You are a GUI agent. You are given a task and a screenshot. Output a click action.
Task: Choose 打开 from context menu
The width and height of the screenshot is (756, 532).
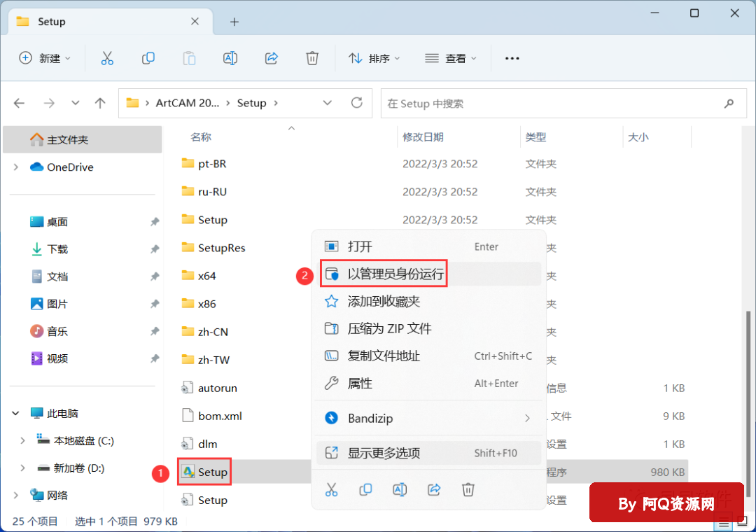tap(428, 246)
